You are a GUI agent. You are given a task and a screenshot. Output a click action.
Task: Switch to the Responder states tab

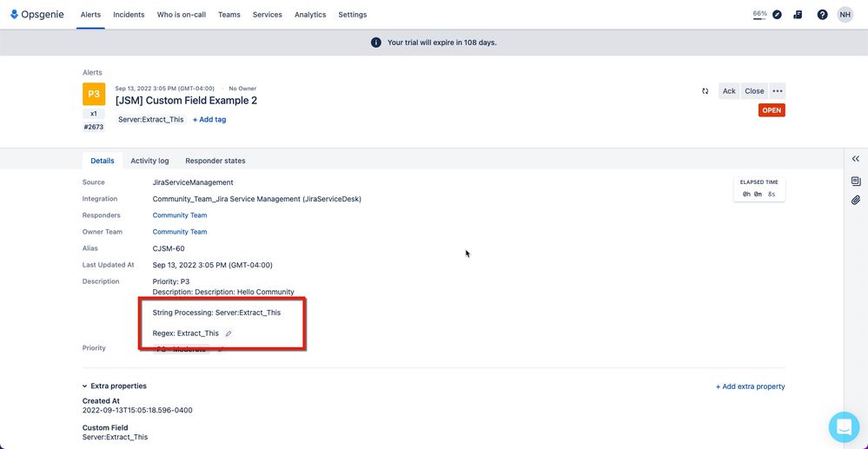[x=215, y=161]
